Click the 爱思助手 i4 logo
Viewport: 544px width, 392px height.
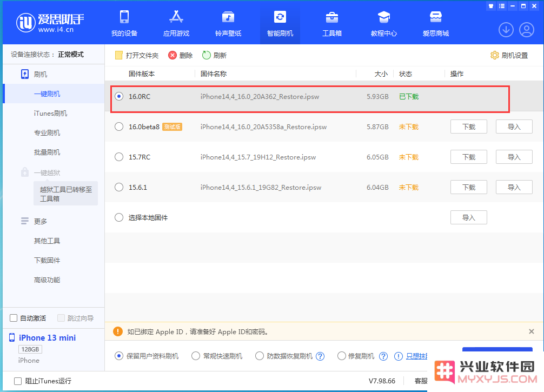pos(50,23)
